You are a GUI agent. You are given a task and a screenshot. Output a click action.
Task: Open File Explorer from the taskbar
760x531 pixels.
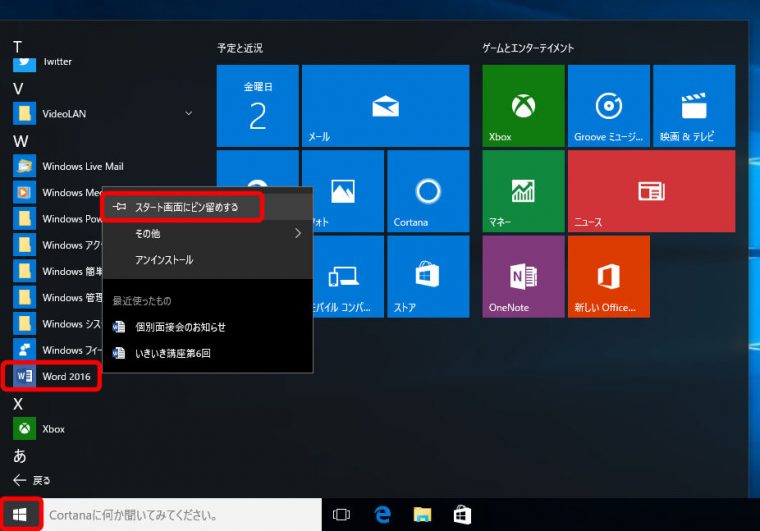tap(422, 515)
